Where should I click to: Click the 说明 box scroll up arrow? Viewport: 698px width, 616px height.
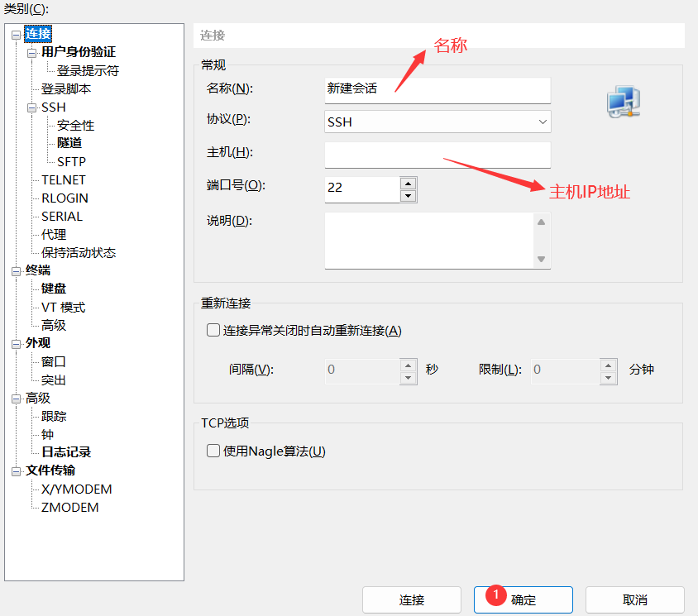coord(542,222)
